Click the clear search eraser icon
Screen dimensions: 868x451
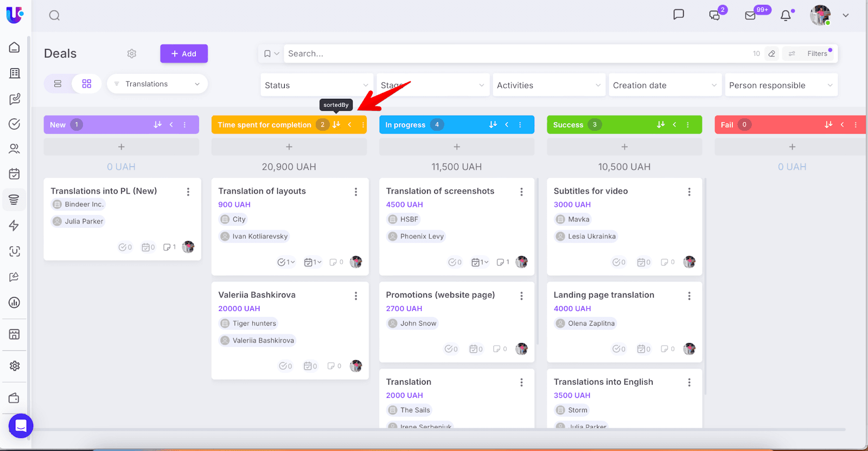coord(771,54)
